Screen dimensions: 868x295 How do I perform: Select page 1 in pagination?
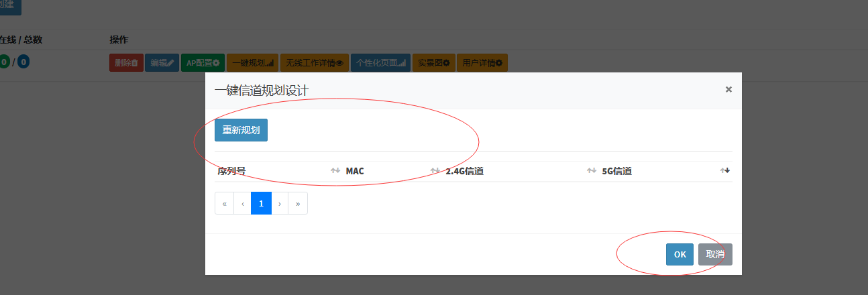[x=261, y=203]
